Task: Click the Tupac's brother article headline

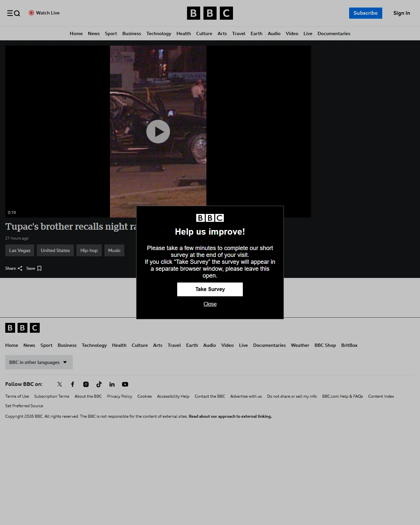Action: click(x=71, y=226)
